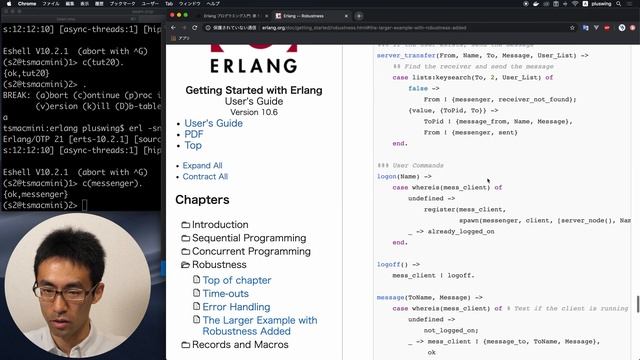Open the User's Guide link
The image size is (640, 360).
[213, 123]
